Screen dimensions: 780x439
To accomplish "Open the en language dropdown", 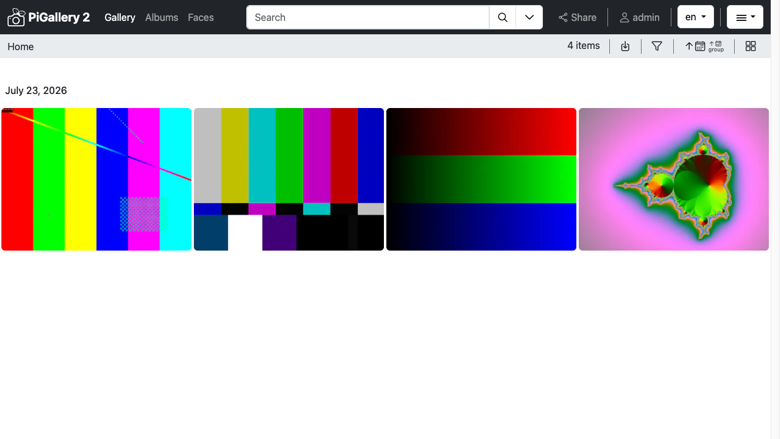I will click(x=695, y=17).
